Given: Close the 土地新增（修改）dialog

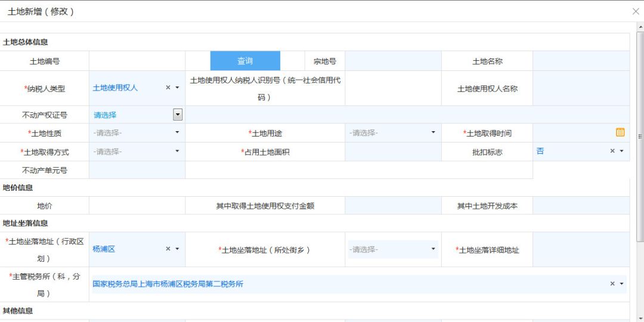Looking at the screenshot, I should click(x=636, y=11).
